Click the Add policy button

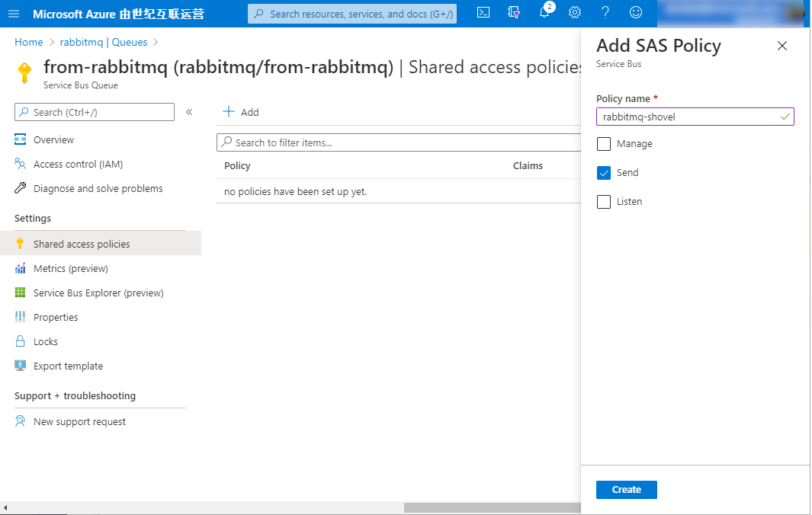click(241, 112)
